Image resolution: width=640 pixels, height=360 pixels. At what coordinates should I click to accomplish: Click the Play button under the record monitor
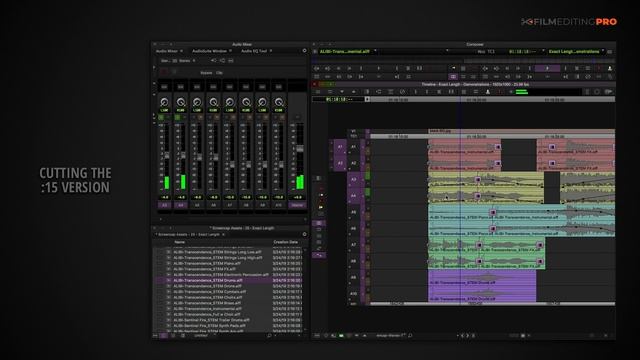(x=547, y=69)
